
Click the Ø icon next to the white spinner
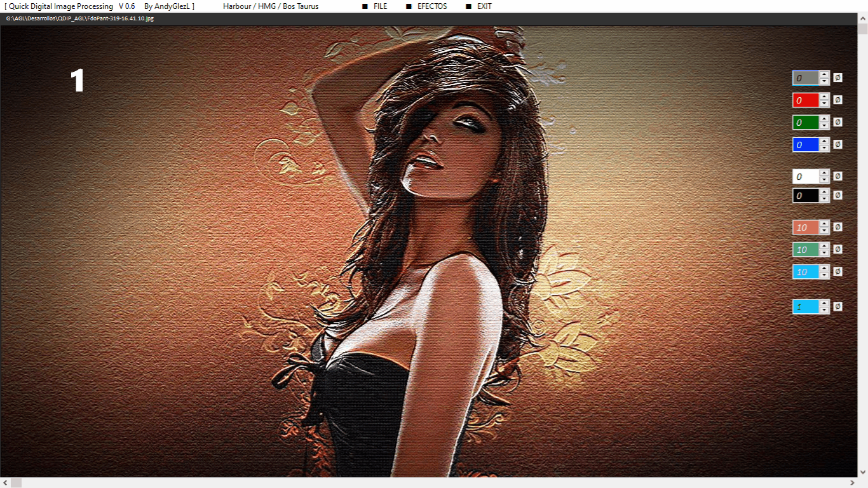click(x=837, y=176)
